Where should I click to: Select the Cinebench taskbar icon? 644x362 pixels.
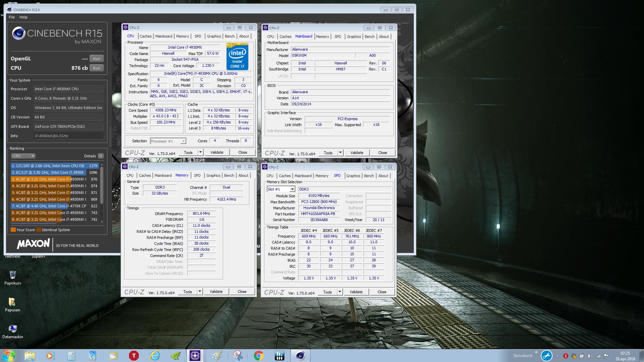point(300,356)
